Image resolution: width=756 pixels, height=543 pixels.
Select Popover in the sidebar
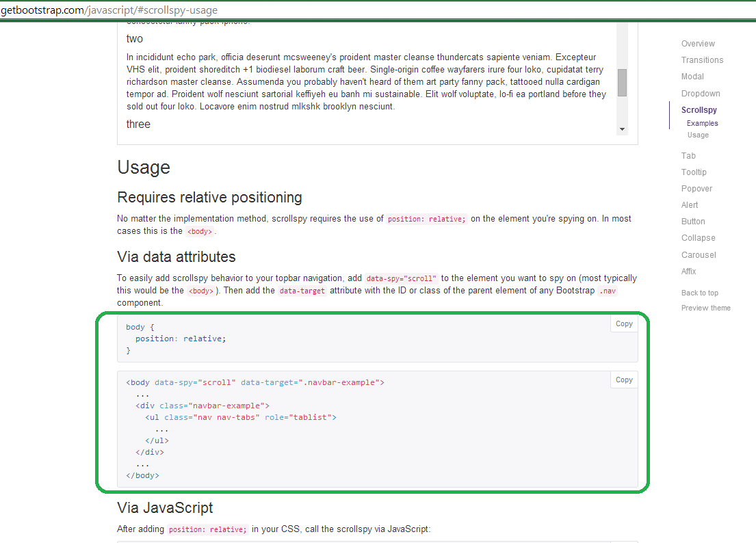click(696, 188)
